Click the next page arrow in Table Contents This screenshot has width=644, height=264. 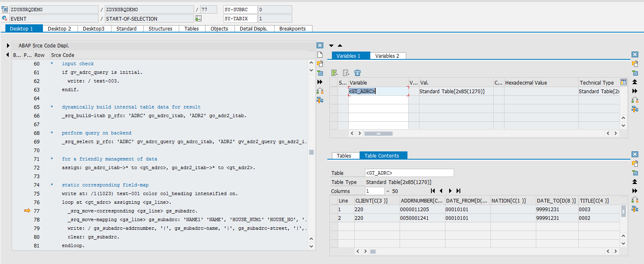click(450, 191)
